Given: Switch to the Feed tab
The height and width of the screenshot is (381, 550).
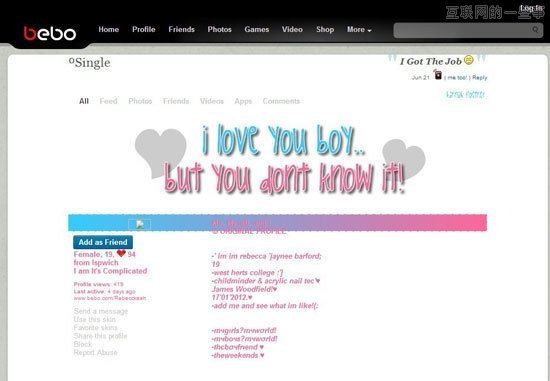Looking at the screenshot, I should (x=108, y=101).
